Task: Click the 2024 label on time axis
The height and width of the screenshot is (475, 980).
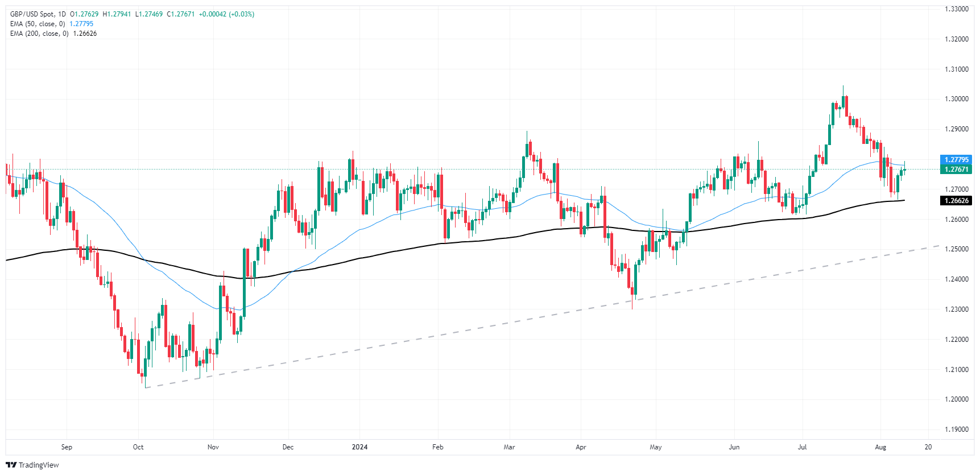Action: pyautogui.click(x=359, y=447)
